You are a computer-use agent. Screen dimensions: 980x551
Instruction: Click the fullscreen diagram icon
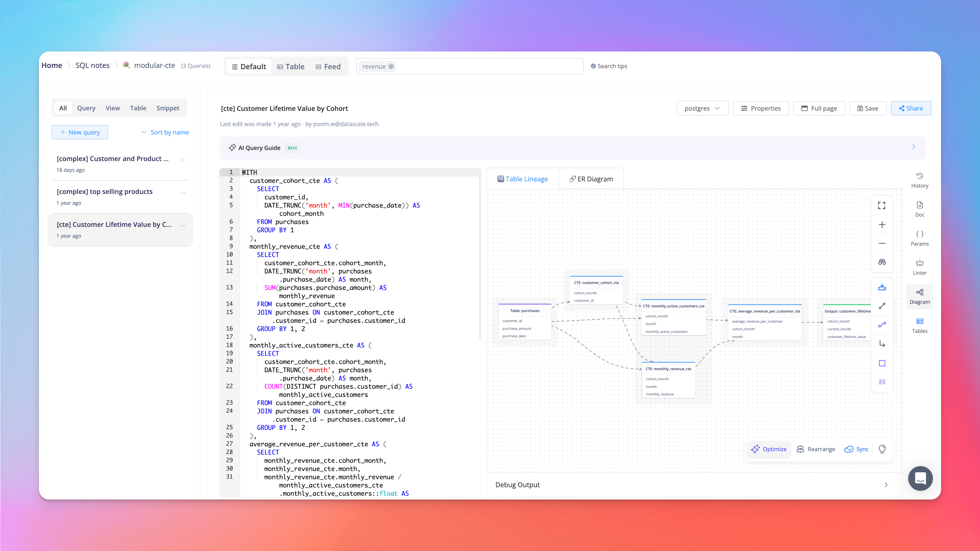[881, 206]
